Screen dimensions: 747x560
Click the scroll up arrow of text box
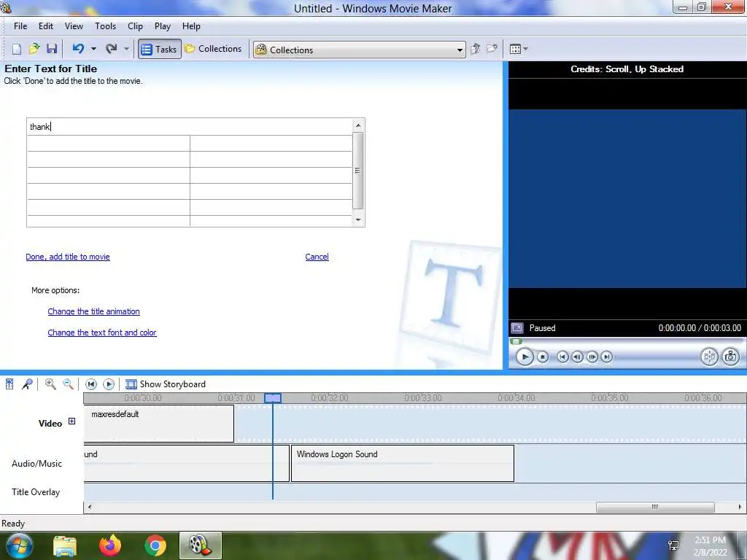point(358,125)
